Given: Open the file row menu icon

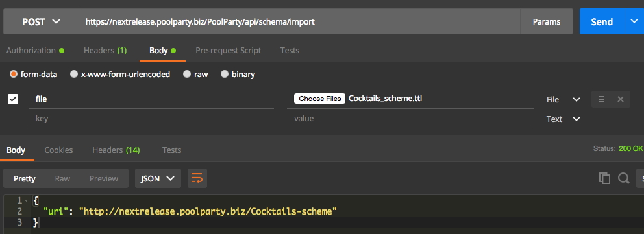Looking at the screenshot, I should (601, 99).
